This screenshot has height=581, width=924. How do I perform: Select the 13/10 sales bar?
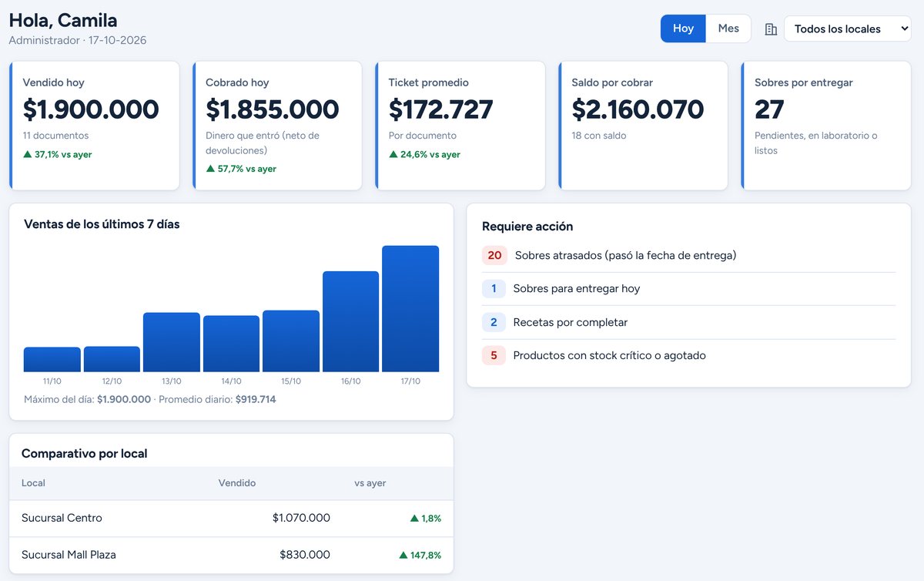pyautogui.click(x=172, y=342)
